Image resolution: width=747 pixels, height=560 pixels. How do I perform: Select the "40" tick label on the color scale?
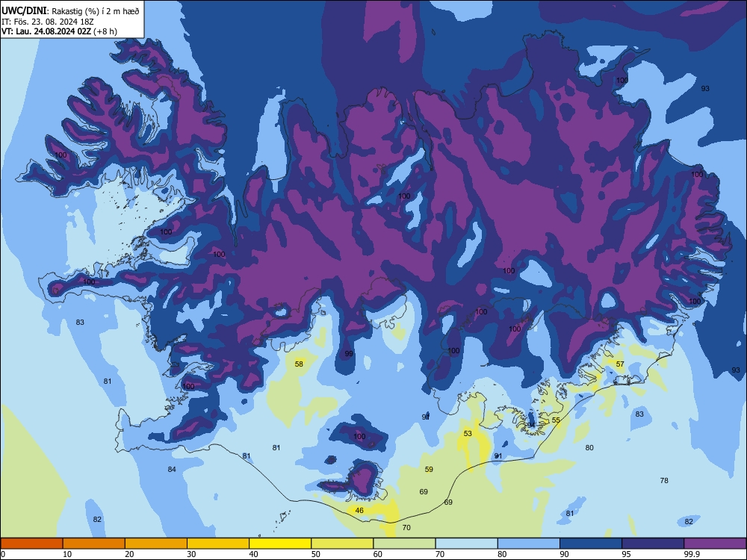pos(253,554)
